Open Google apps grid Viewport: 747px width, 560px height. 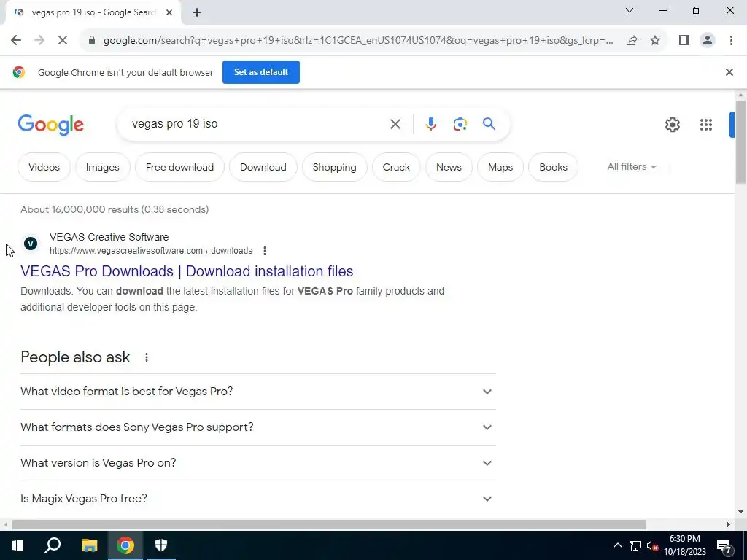coord(706,125)
